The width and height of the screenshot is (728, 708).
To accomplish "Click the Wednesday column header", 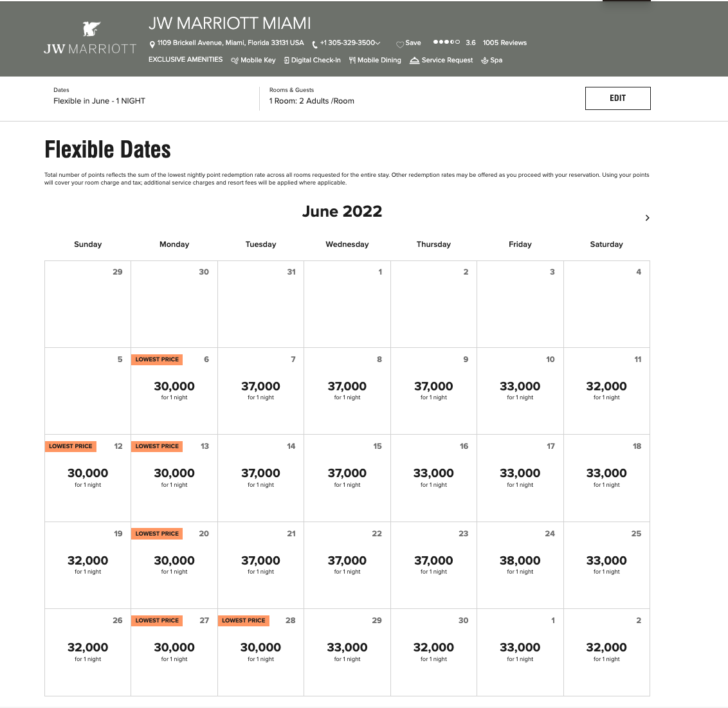I will coord(347,244).
